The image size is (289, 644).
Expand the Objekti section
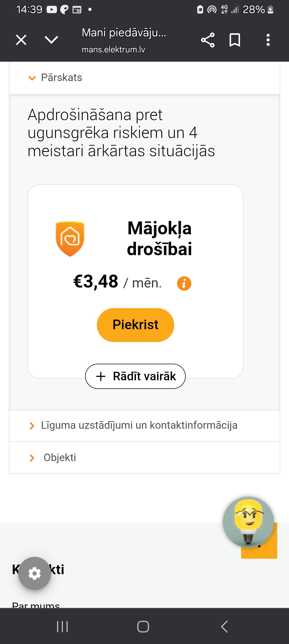pyautogui.click(x=60, y=458)
